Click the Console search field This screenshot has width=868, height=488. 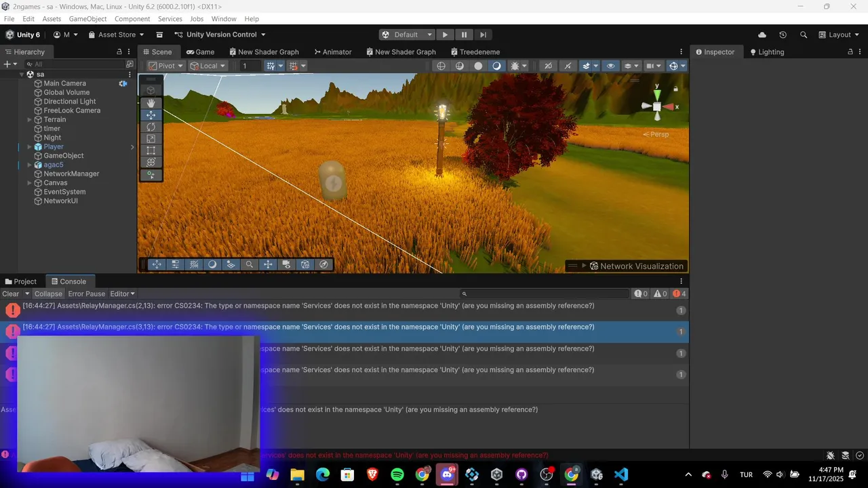click(545, 293)
